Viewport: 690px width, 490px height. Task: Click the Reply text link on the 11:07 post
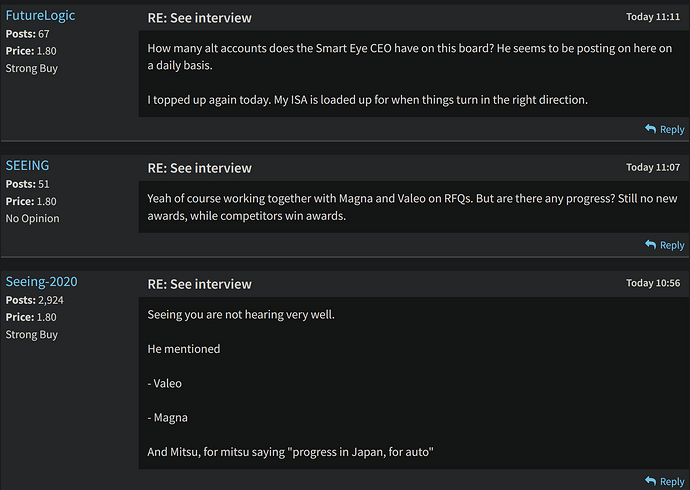click(x=672, y=245)
